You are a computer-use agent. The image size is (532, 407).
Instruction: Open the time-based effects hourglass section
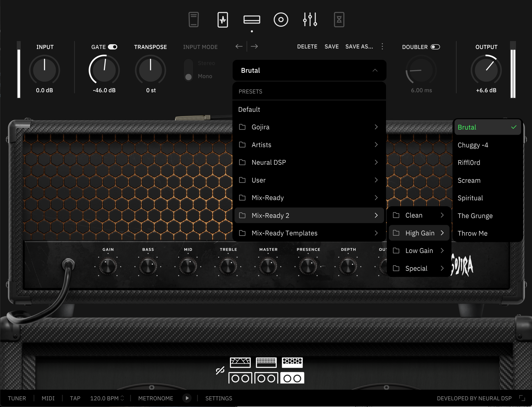tap(339, 19)
